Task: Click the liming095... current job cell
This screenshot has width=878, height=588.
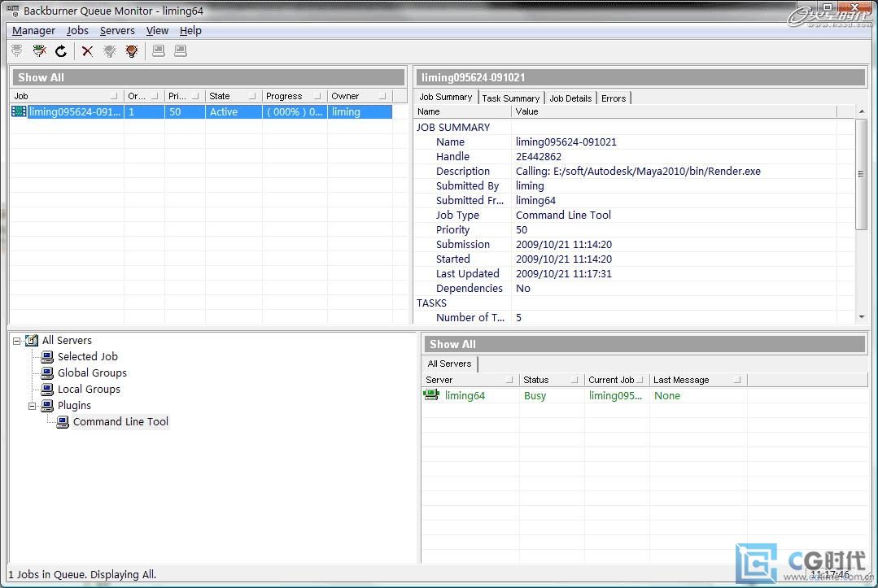Action: coord(615,395)
